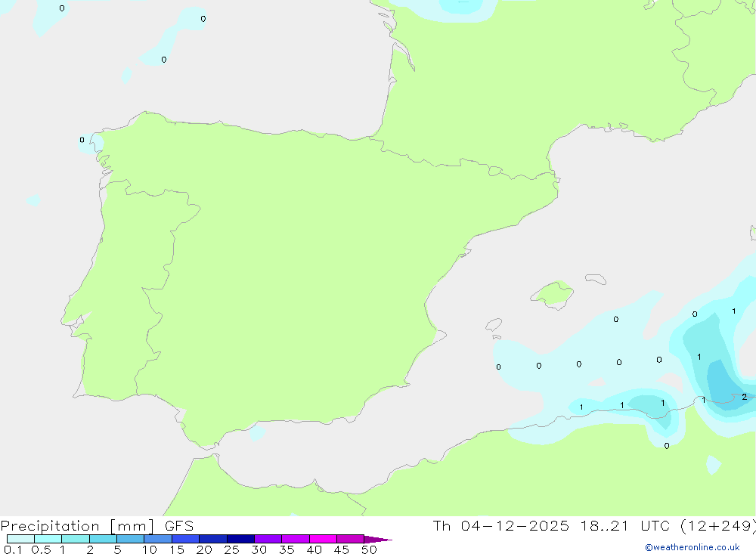
Task: Click the 45–50 mm legend color swatch
Action: coord(351,539)
